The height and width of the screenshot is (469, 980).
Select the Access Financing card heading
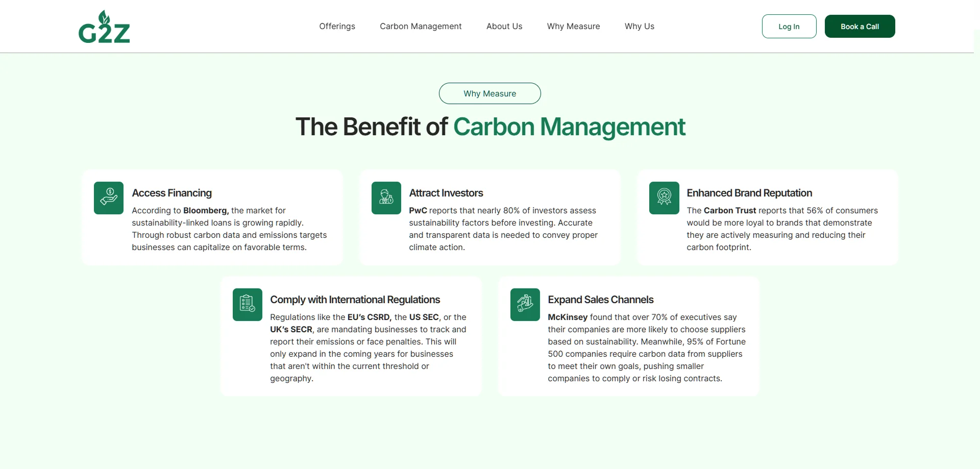(x=171, y=193)
